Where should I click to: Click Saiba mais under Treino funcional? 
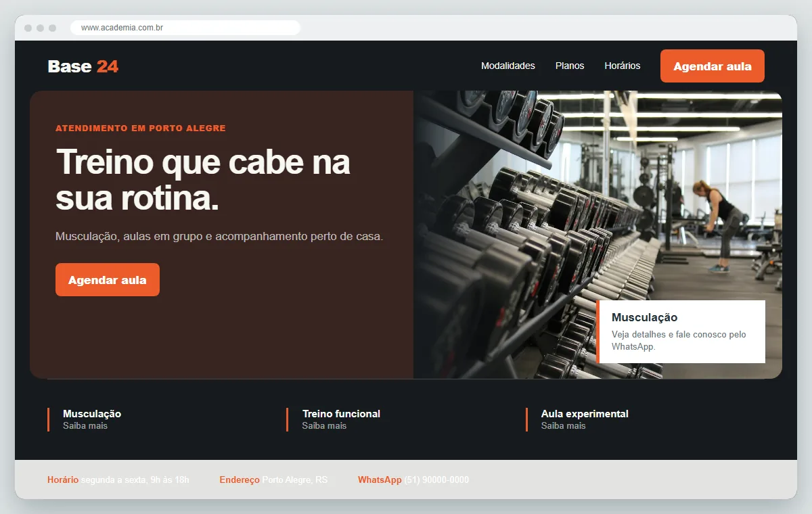tap(324, 426)
